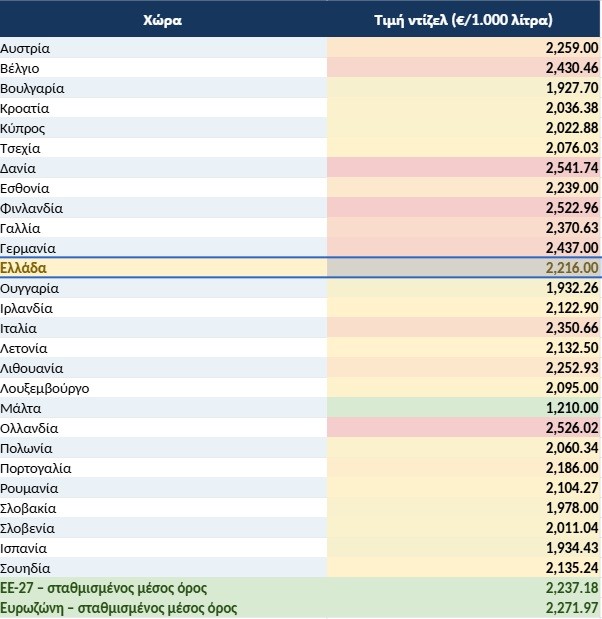602x619 pixels.
Task: Click the value 2,011.04
Action: (x=572, y=528)
